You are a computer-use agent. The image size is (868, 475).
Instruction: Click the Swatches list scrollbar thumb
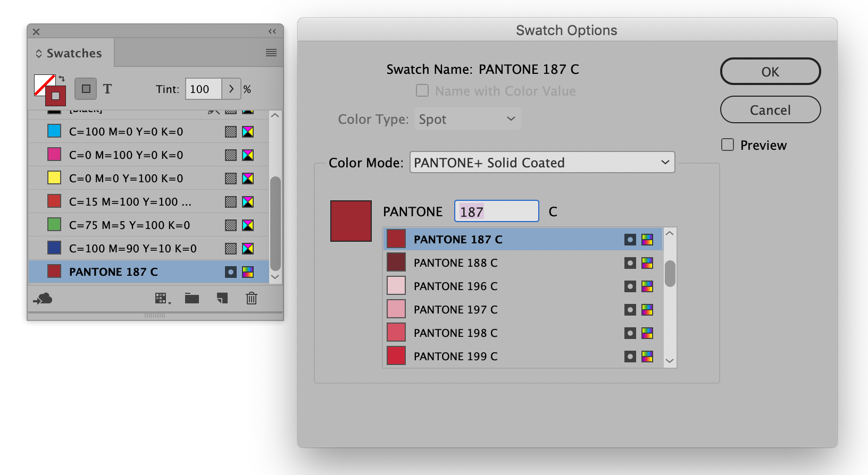coord(275,224)
